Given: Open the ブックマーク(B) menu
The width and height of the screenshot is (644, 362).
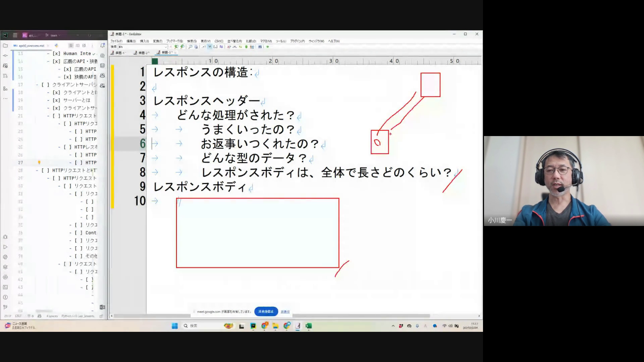Looking at the screenshot, I should (174, 41).
